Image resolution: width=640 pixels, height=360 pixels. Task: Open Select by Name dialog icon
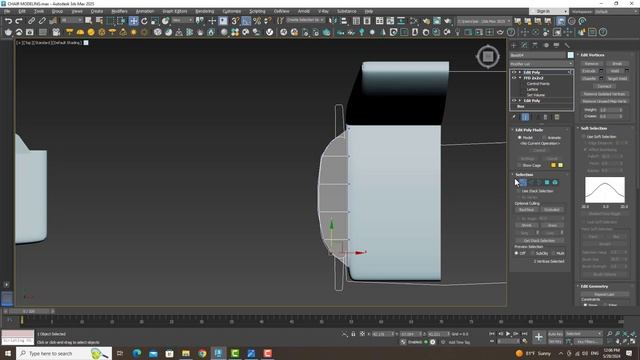[x=99, y=21]
